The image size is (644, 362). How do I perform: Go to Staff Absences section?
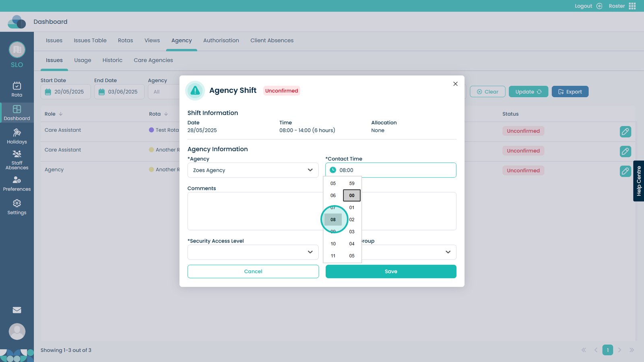click(x=17, y=160)
